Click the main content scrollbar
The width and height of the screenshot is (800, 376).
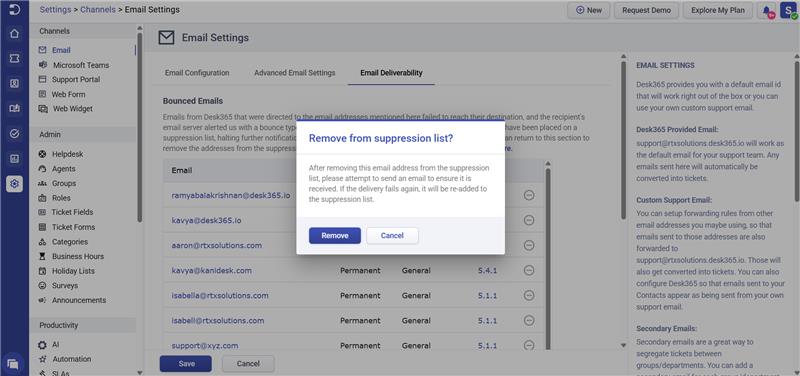coord(623,140)
